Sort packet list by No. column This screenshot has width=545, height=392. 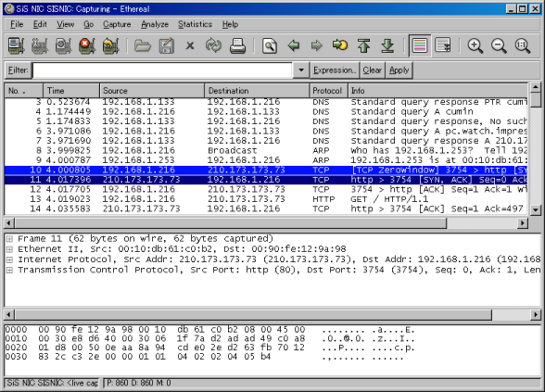click(x=24, y=91)
